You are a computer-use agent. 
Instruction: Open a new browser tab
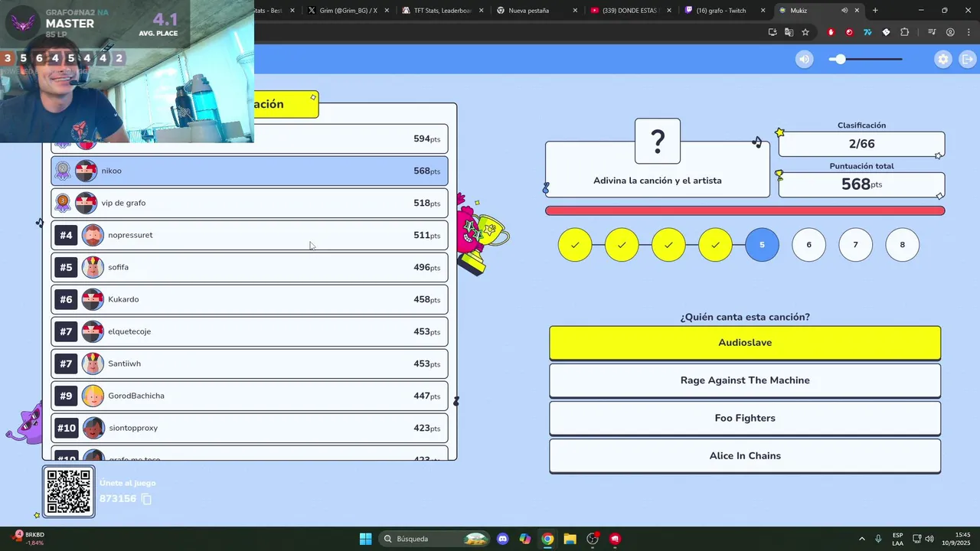coord(875,11)
